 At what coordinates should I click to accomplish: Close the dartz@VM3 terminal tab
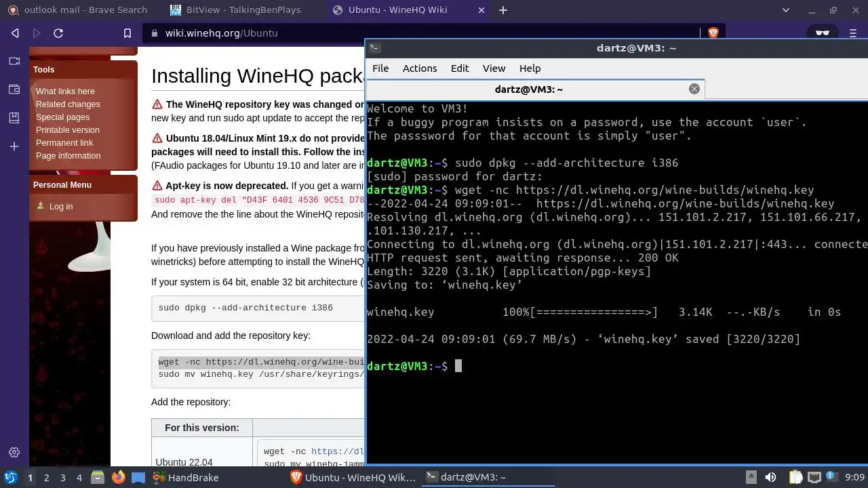pos(694,89)
